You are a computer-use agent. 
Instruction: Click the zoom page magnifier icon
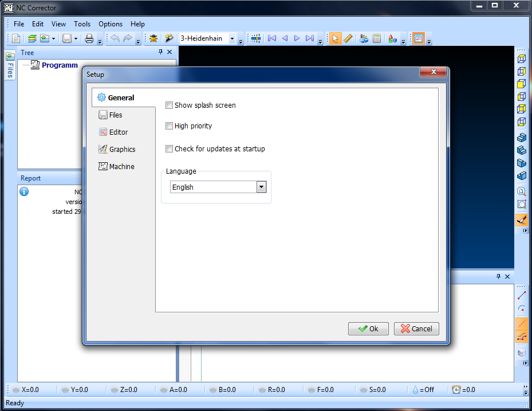522,191
